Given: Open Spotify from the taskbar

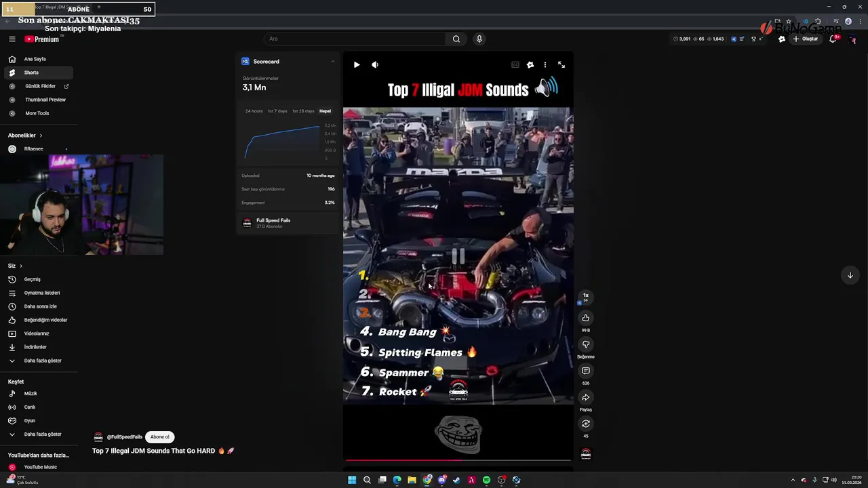Looking at the screenshot, I should pyautogui.click(x=486, y=480).
